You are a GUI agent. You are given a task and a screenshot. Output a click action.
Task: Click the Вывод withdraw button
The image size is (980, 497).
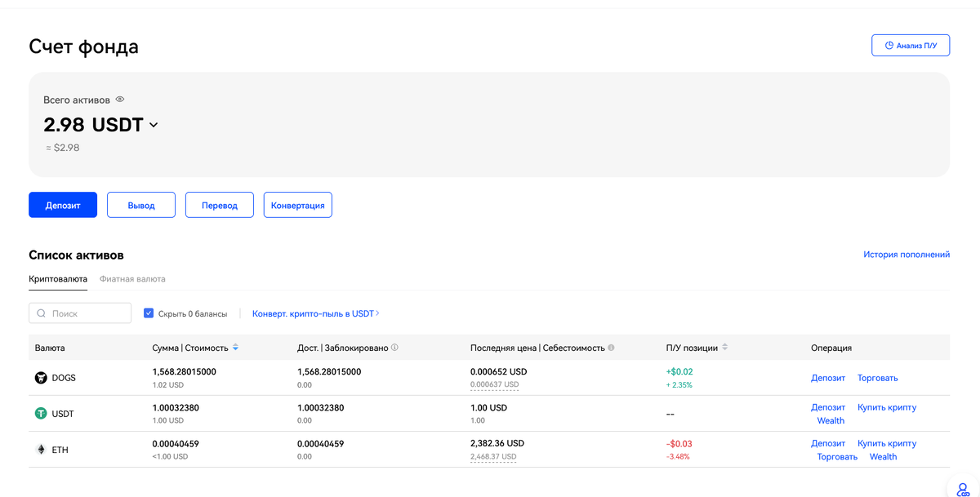[141, 205]
